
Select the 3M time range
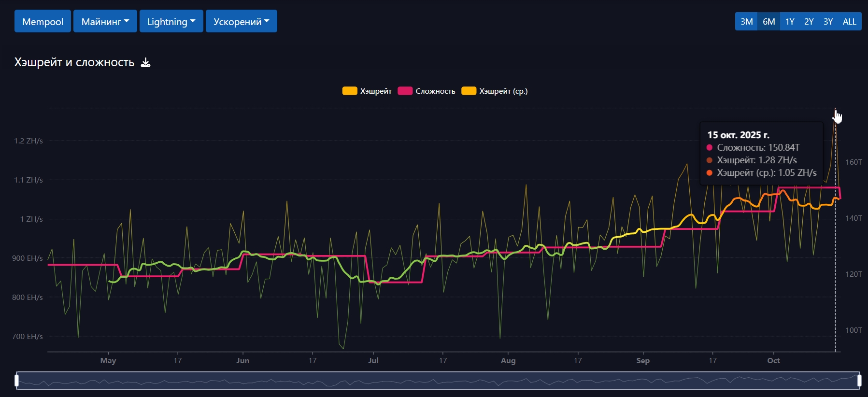coord(746,22)
